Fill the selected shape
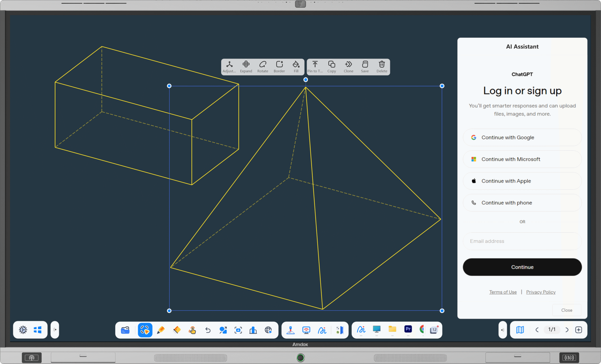 click(x=296, y=67)
